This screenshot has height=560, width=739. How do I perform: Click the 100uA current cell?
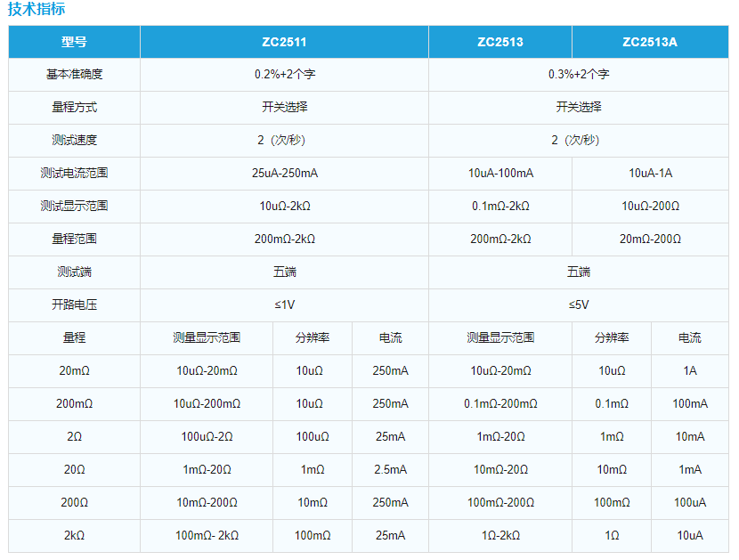click(690, 503)
